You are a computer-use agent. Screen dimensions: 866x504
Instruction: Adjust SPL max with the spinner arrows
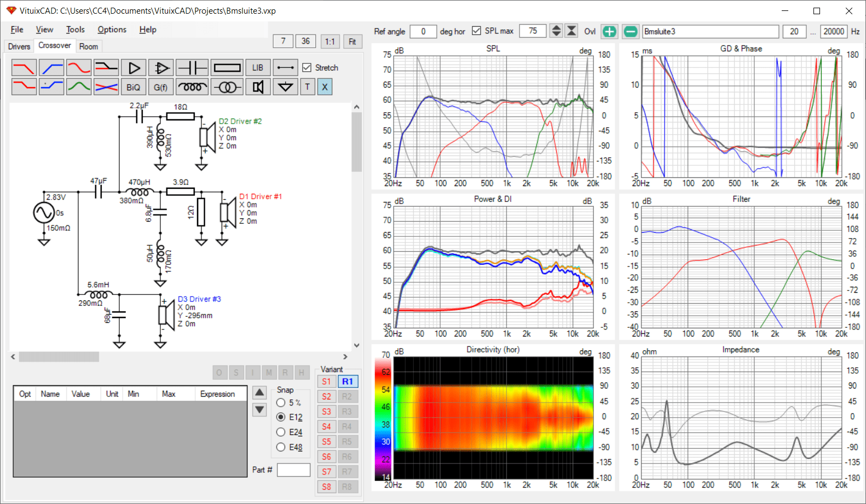[556, 31]
